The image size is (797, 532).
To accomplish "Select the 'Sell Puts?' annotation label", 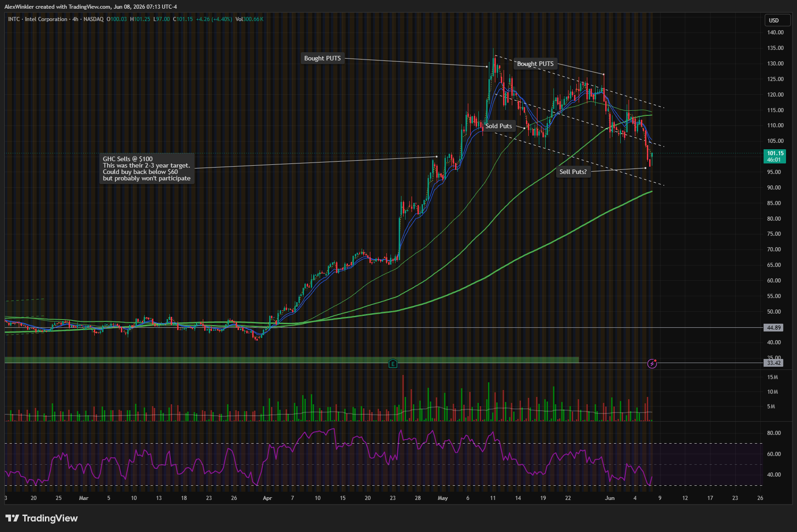I will click(x=573, y=172).
